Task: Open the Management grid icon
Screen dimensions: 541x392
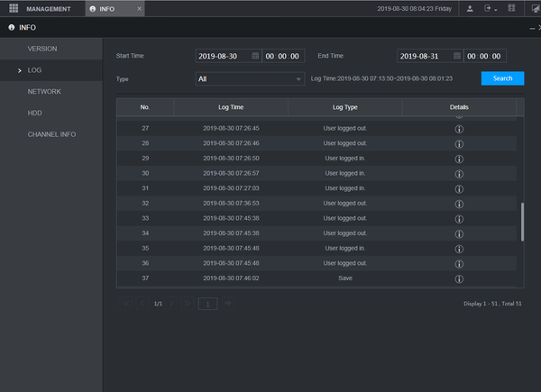Action: (14, 8)
